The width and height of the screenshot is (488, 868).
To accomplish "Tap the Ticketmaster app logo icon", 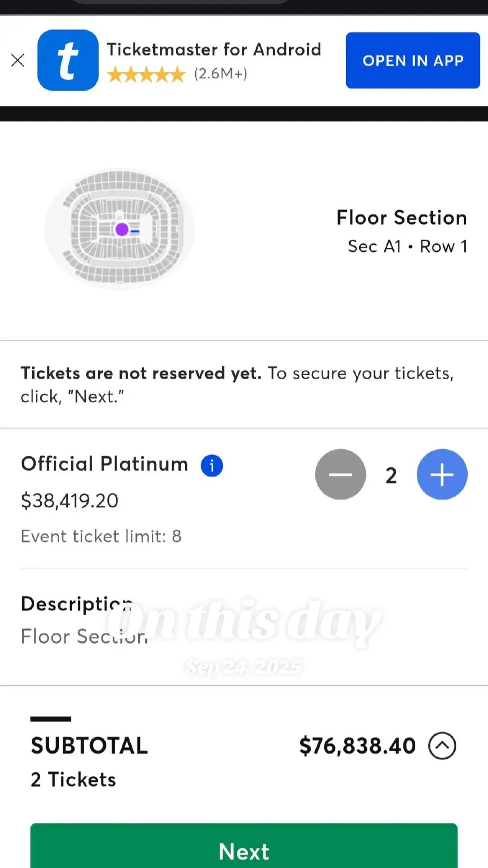I will click(x=68, y=60).
